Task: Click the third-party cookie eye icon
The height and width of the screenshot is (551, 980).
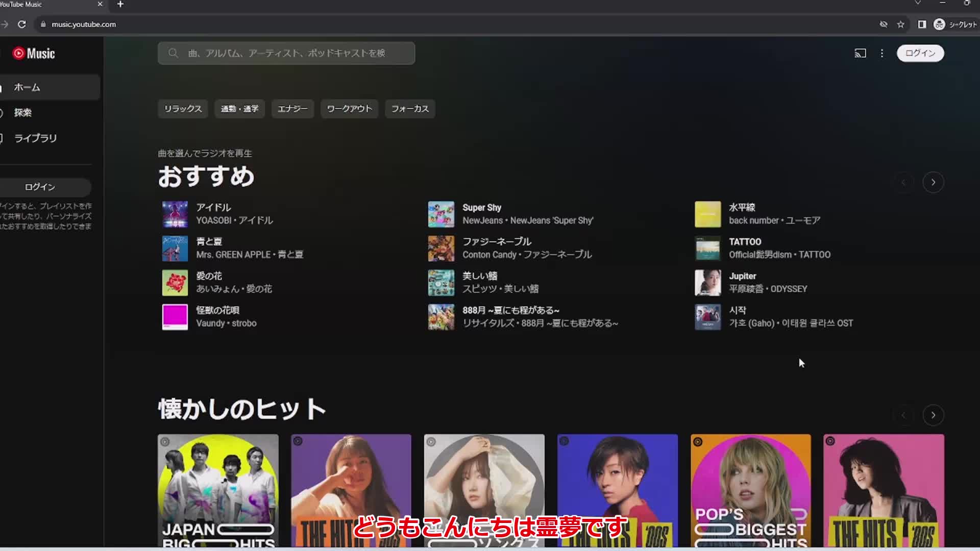Action: point(884,24)
